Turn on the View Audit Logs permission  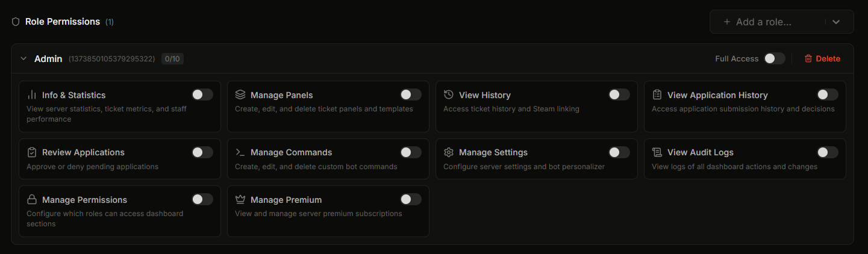pos(828,152)
